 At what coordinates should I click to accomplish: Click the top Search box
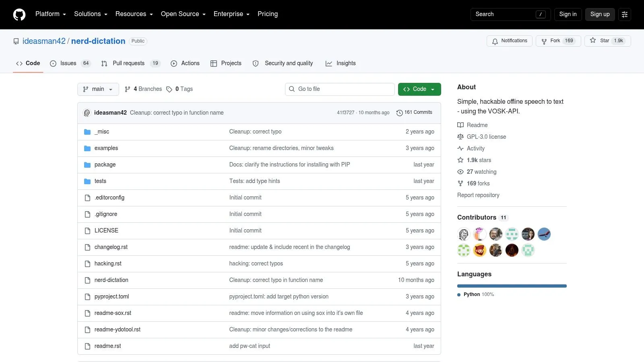510,14
